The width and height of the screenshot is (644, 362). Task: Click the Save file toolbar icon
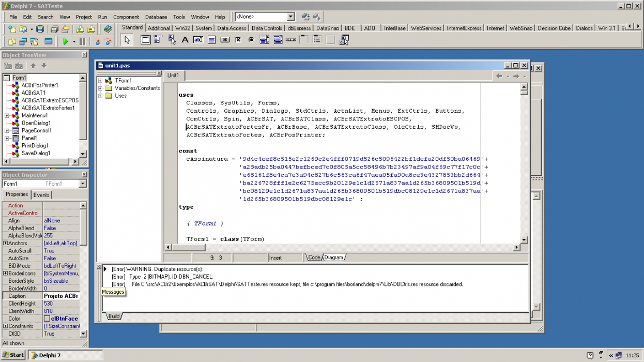point(39,29)
